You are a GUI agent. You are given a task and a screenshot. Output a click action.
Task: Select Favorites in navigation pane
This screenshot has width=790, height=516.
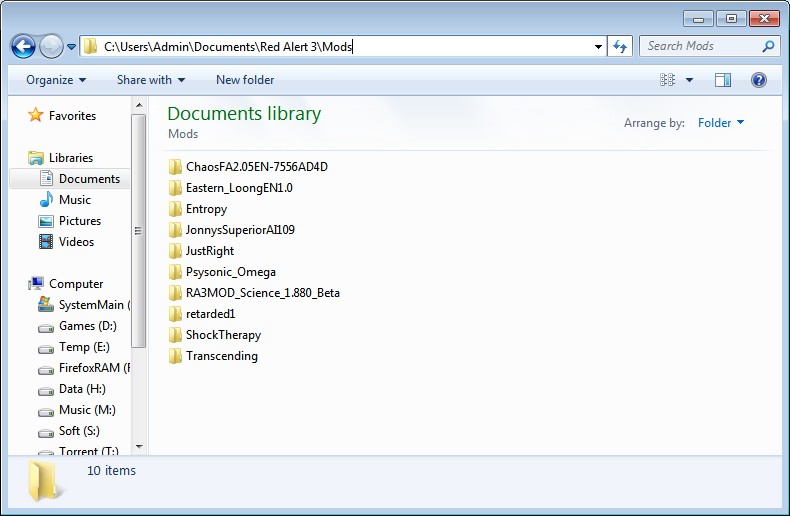[x=72, y=116]
